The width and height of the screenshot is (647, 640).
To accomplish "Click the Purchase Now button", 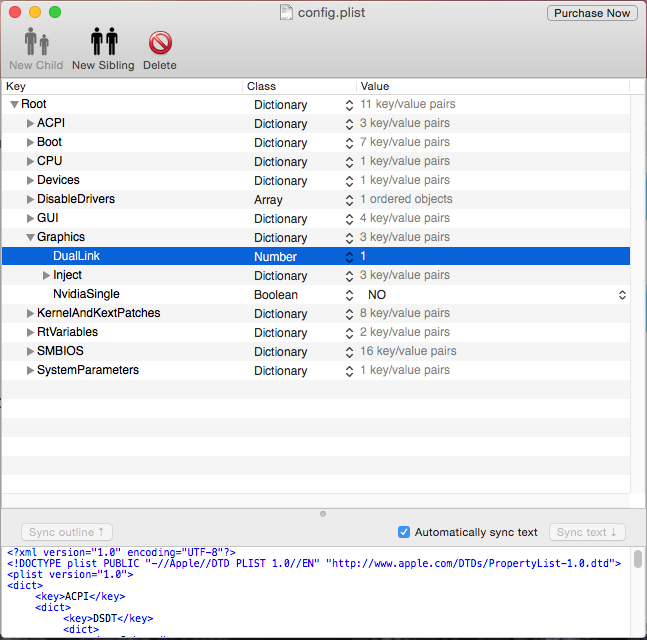I will (591, 13).
